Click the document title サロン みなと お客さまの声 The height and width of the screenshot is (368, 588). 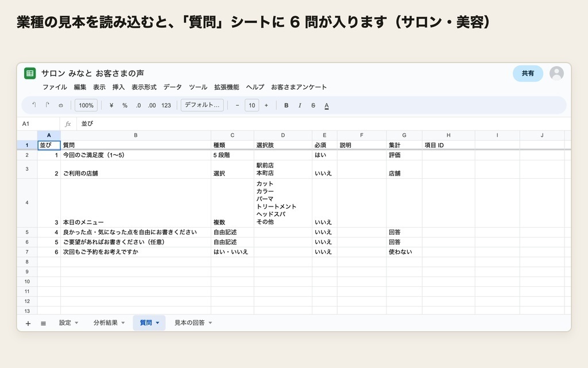point(92,73)
